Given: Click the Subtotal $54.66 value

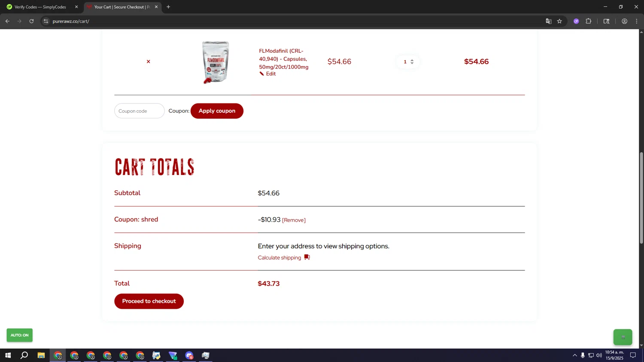Looking at the screenshot, I should point(269,193).
